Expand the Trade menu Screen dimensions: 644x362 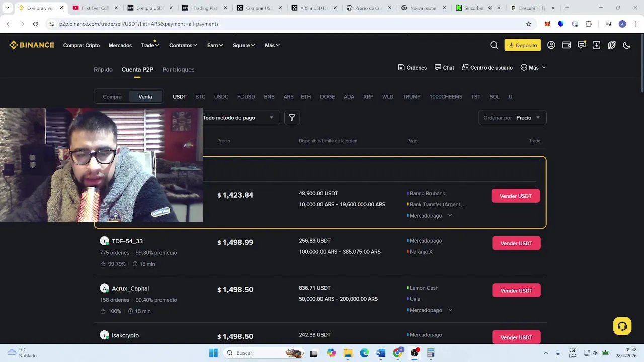[150, 45]
